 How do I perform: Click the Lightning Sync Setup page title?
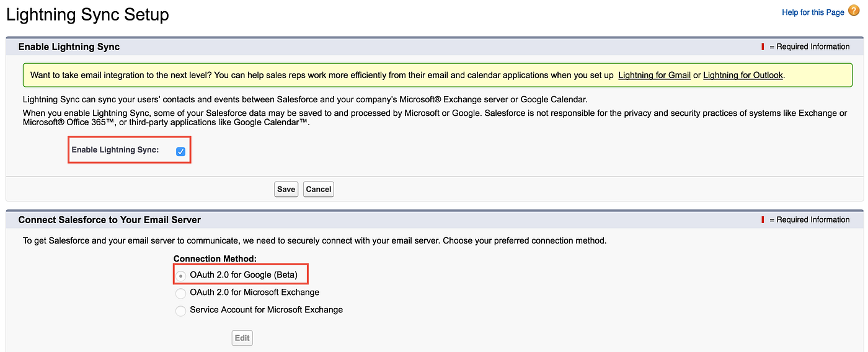coord(87,15)
